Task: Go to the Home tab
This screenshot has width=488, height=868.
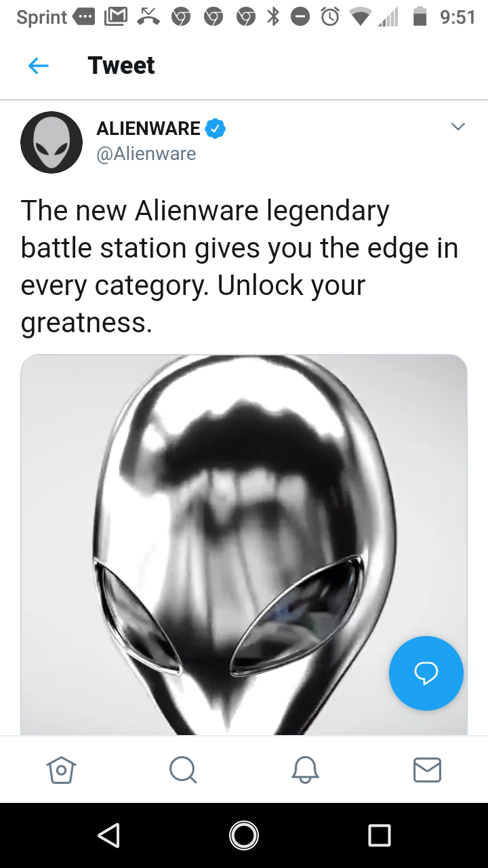Action: click(61, 770)
